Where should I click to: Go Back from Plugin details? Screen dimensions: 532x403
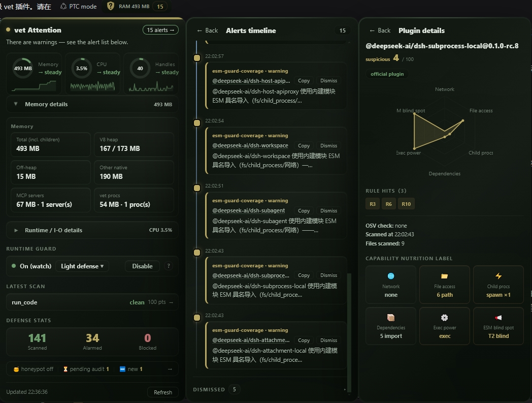tap(380, 30)
